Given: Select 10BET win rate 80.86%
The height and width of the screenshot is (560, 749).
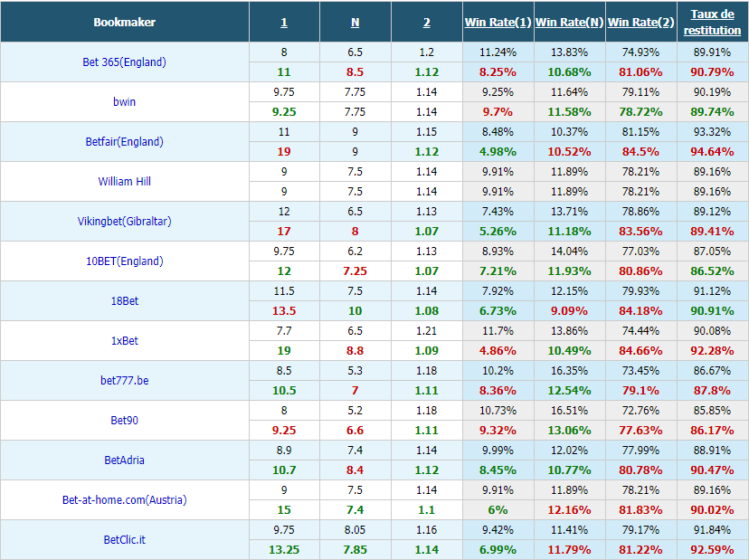Looking at the screenshot, I should coord(640,271).
